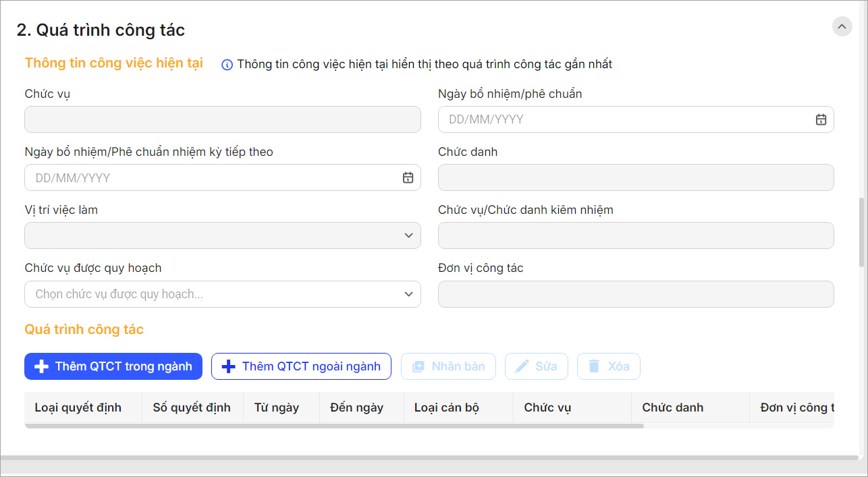Click the Sửa pencil edit button

click(536, 366)
